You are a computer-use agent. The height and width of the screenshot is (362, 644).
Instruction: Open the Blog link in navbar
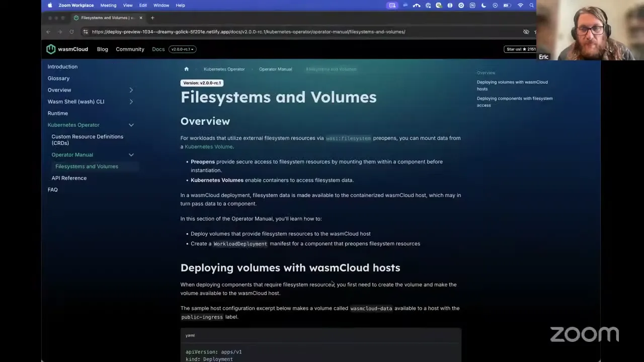pos(103,49)
